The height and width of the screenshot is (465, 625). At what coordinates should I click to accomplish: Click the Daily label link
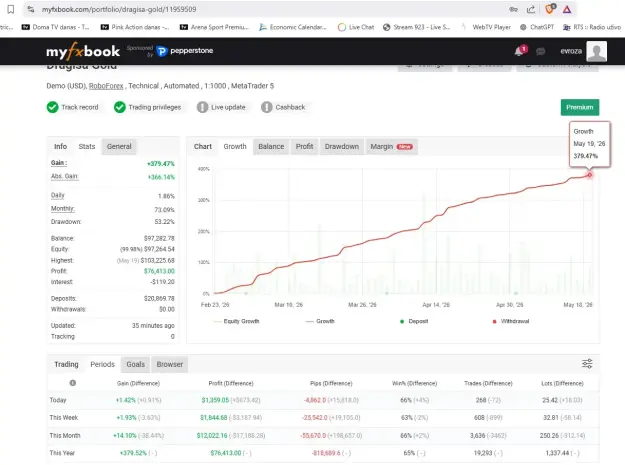pyautogui.click(x=58, y=195)
